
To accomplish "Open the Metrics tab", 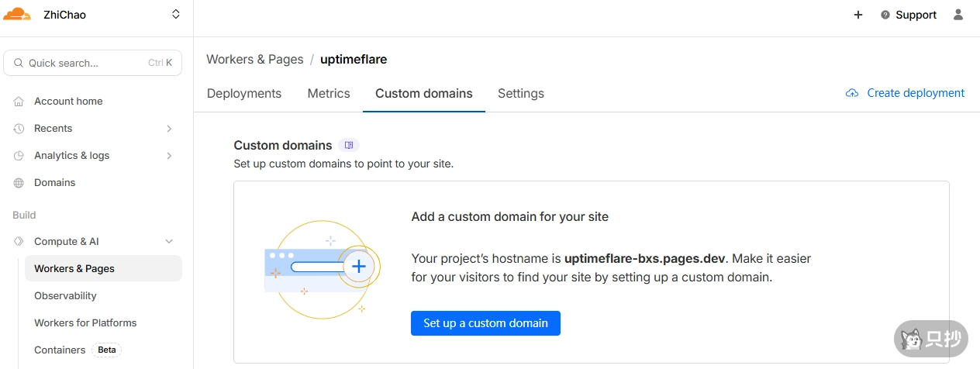I will point(329,93).
